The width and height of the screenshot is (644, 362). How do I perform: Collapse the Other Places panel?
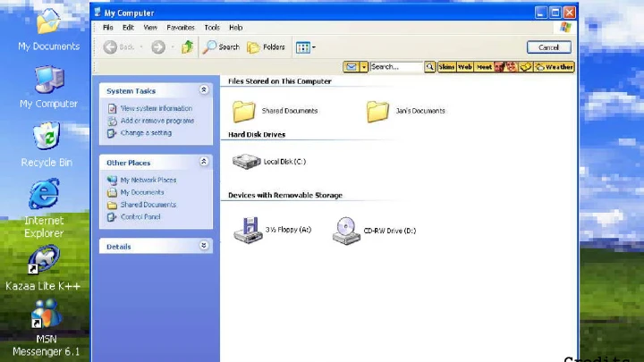point(204,162)
